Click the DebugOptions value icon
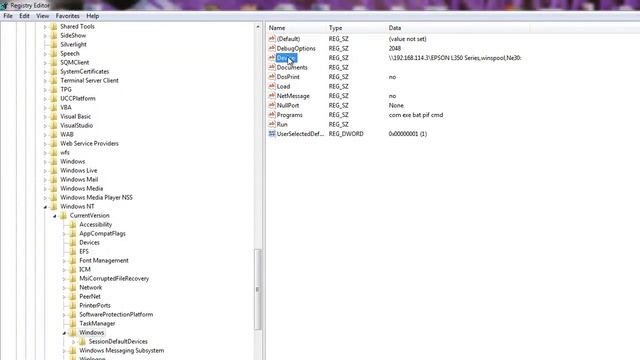The image size is (640, 360). (x=272, y=48)
